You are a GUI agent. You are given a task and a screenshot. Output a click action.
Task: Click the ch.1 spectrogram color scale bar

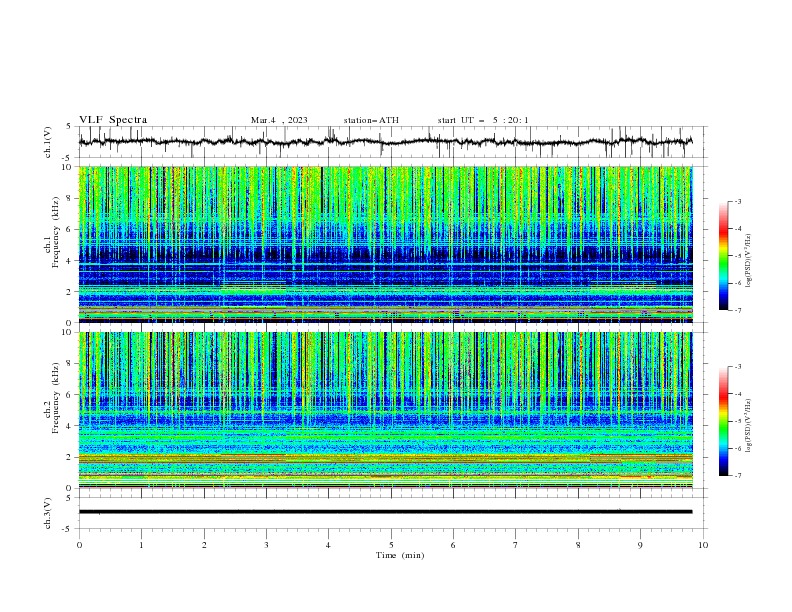(723, 256)
